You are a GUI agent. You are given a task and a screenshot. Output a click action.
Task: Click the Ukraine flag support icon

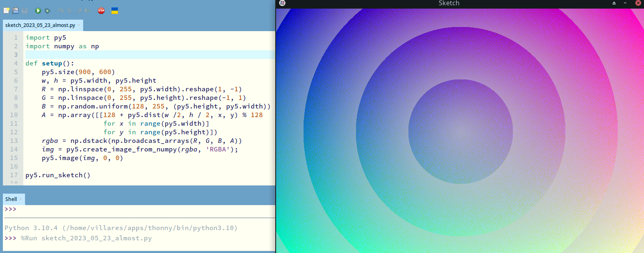pos(115,11)
